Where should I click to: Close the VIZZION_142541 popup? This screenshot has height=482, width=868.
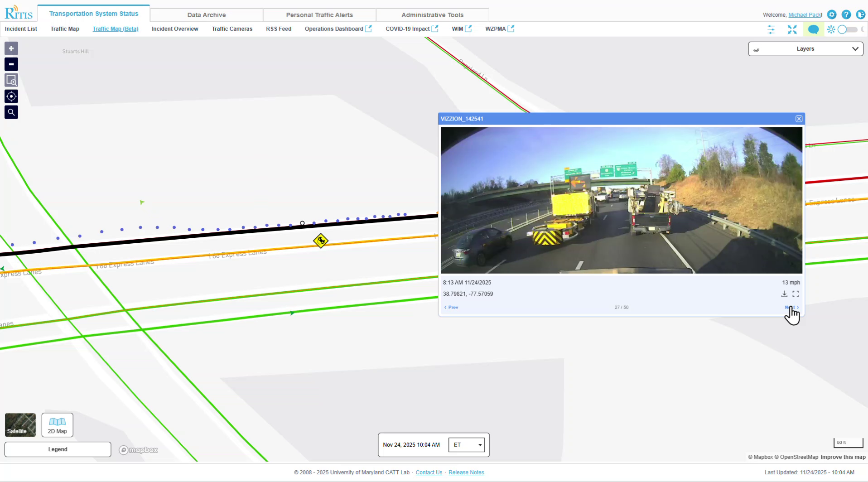click(x=799, y=119)
